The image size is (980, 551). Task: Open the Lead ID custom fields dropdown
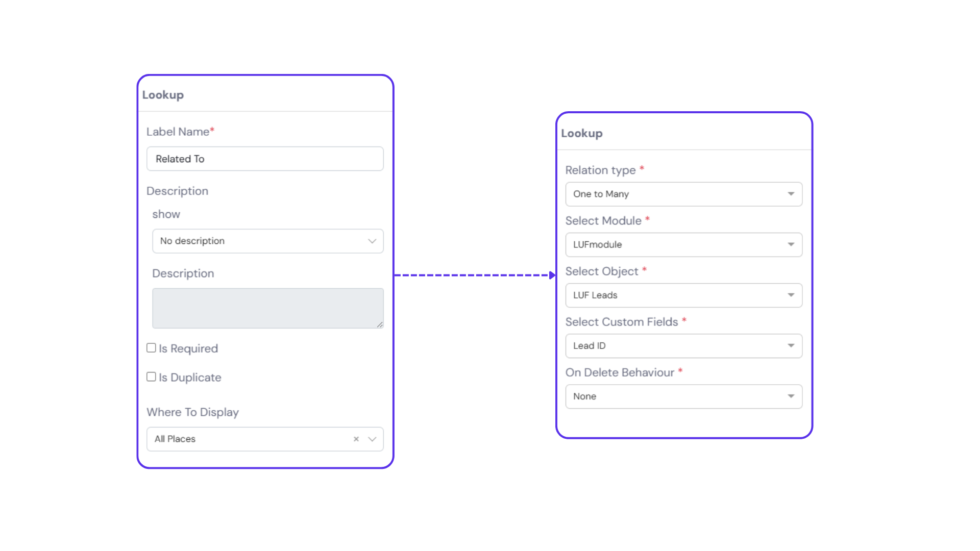click(674, 345)
